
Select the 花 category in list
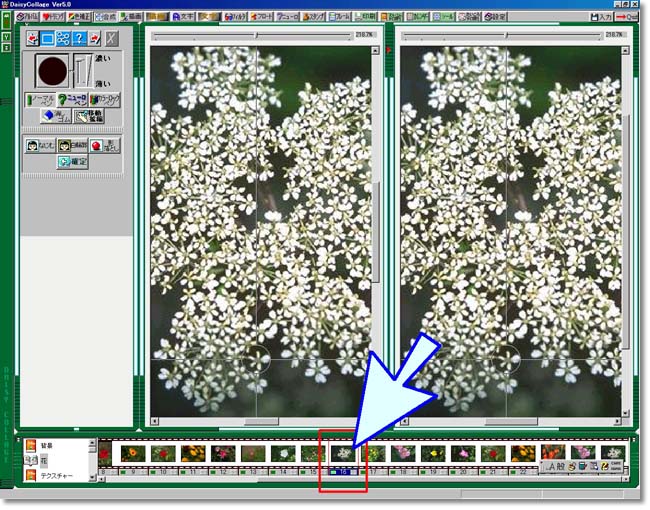click(44, 461)
